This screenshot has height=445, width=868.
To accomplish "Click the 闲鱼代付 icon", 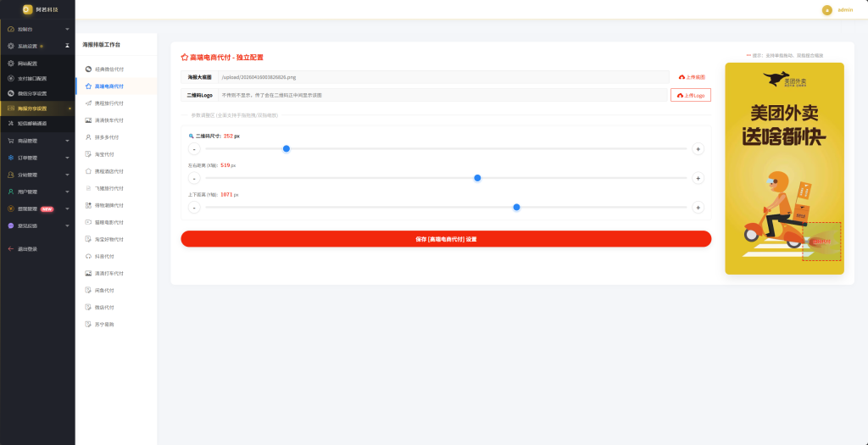I will 88,291.
